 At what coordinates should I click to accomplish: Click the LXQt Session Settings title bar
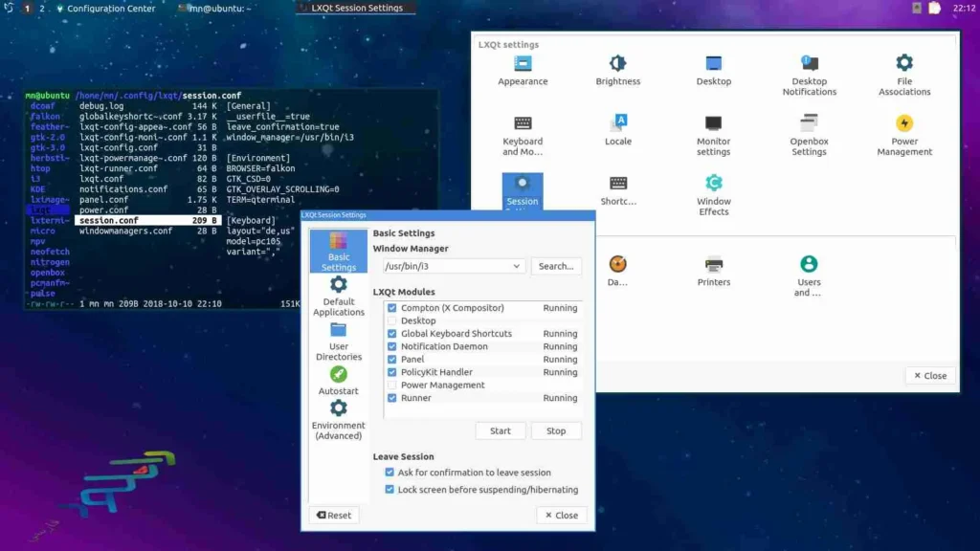[448, 215]
